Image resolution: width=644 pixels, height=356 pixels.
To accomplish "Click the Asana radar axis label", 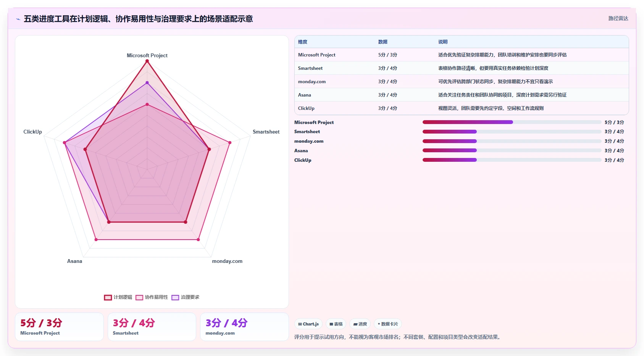I will (x=74, y=261).
